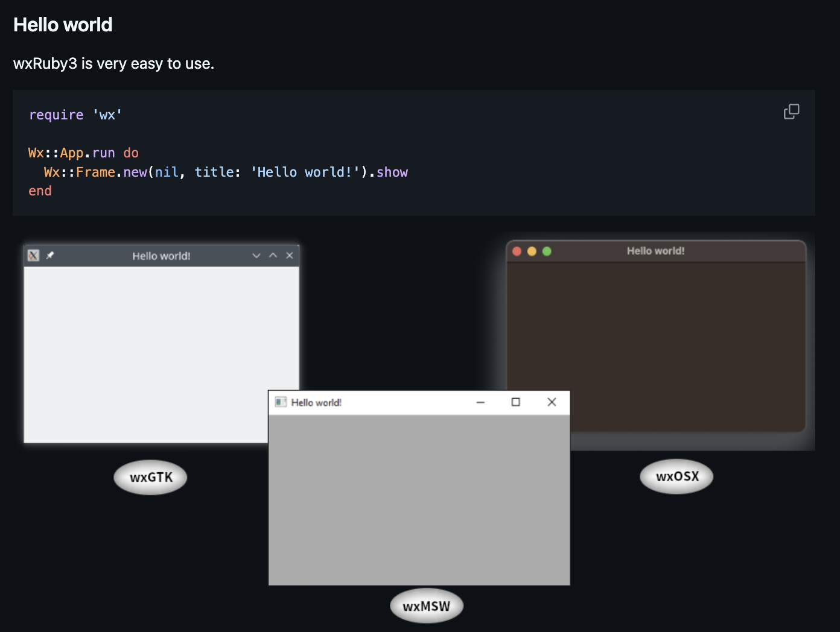
Task: Maximize the wxMSW window with square button
Action: [x=515, y=402]
